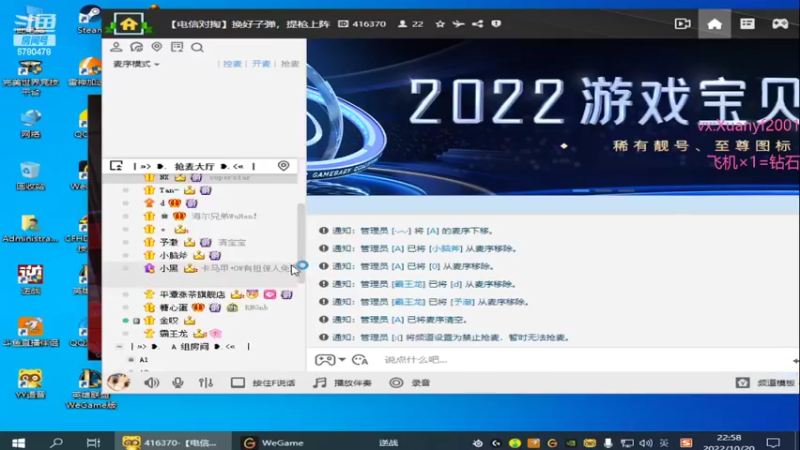Click the shield report icon in header

pos(496,24)
